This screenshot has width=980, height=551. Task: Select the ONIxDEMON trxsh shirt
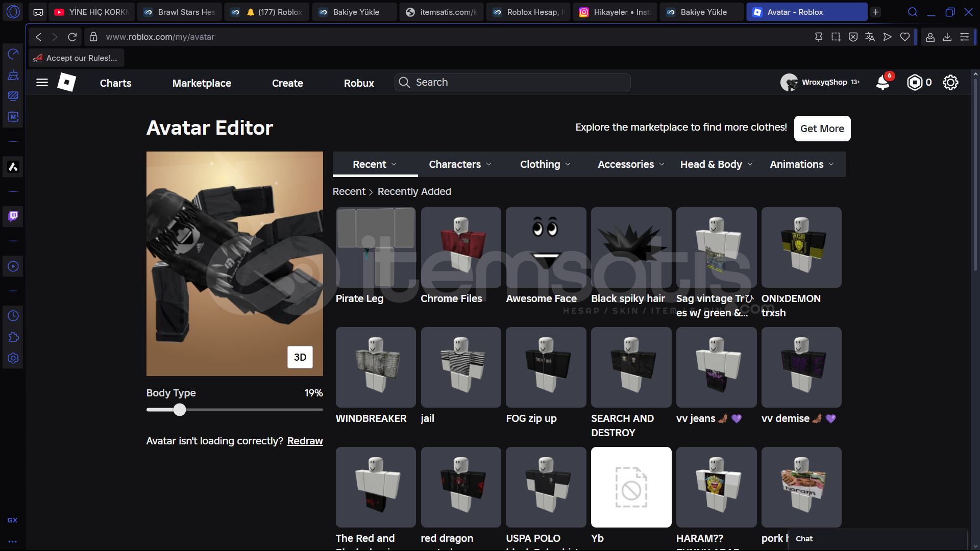coord(801,247)
